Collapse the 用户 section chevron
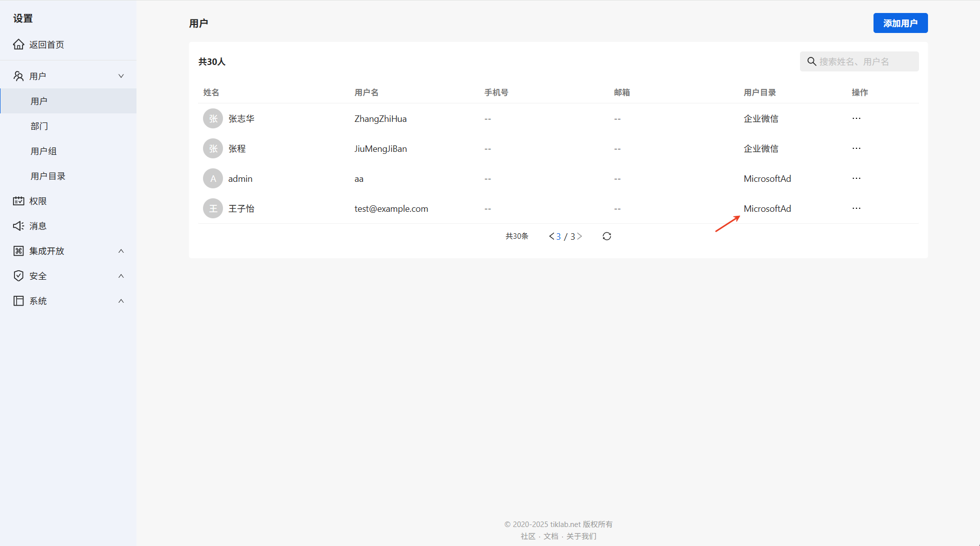Viewport: 980px width, 546px height. (x=121, y=76)
